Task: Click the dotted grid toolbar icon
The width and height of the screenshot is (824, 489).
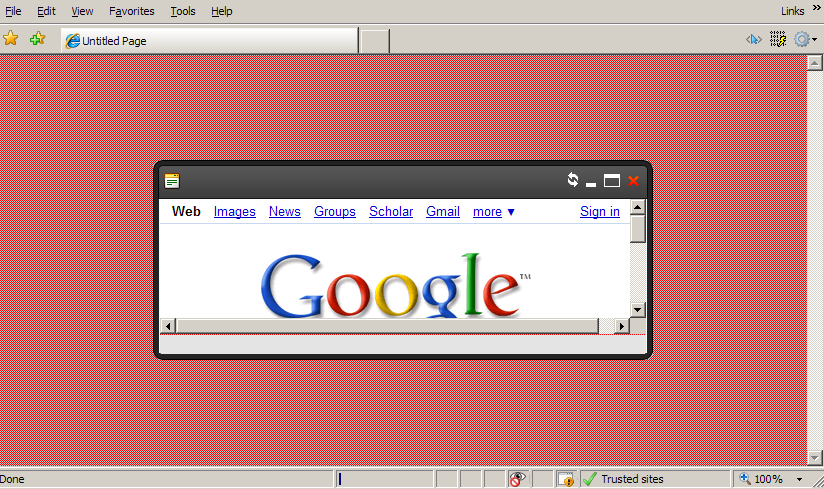Action: [x=778, y=39]
